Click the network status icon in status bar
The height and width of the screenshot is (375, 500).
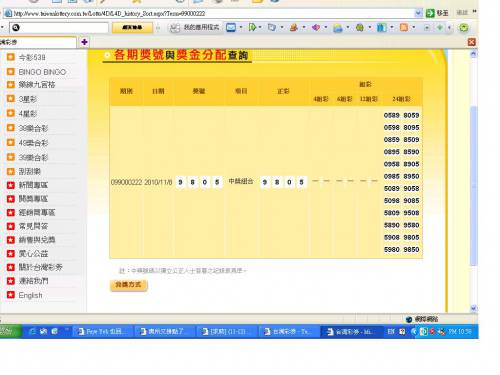[409, 319]
